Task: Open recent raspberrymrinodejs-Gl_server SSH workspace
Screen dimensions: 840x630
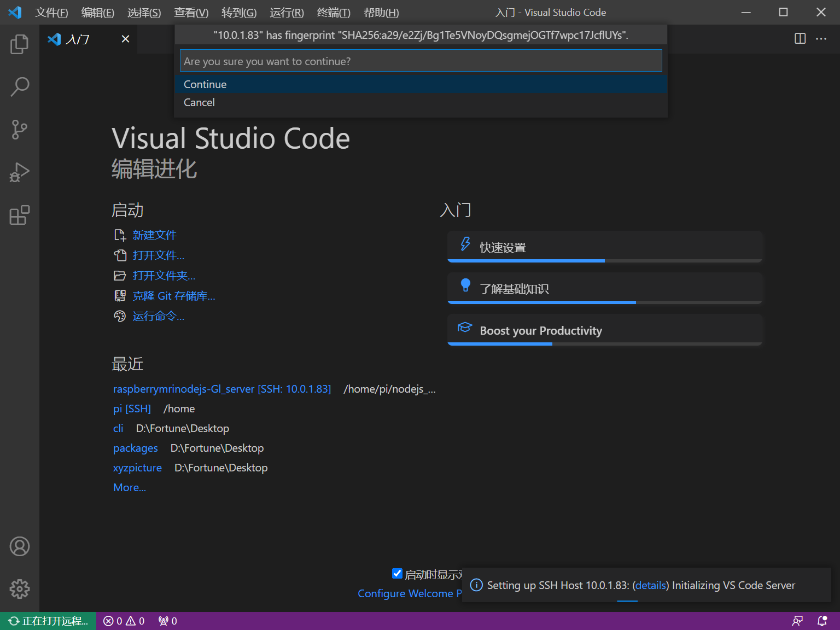Action: pyautogui.click(x=222, y=389)
